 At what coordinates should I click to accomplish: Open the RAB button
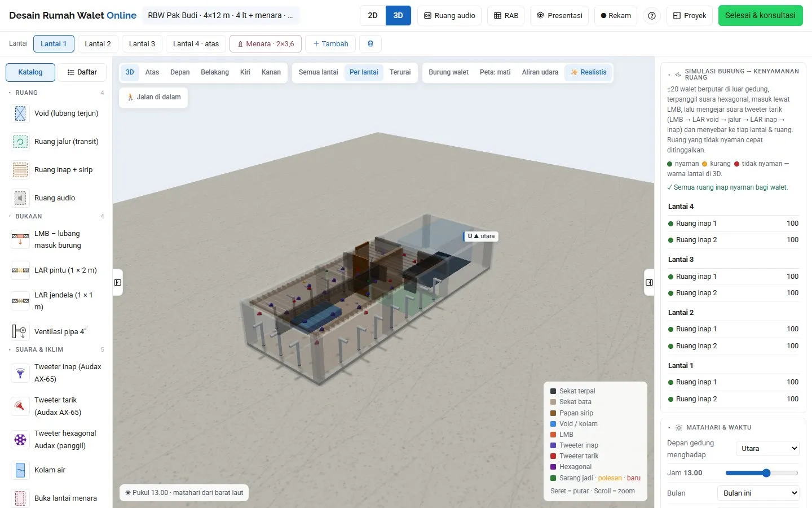[x=506, y=16]
